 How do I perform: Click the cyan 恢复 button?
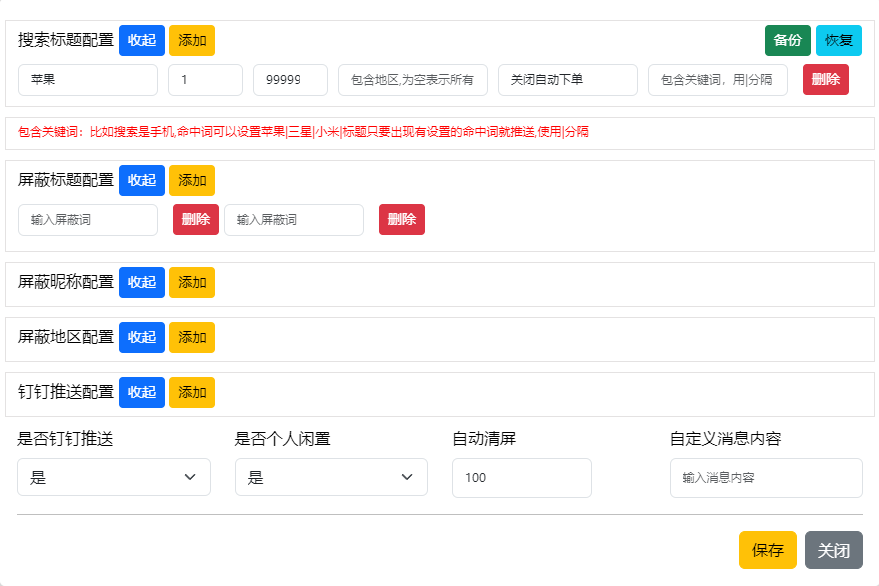pyautogui.click(x=839, y=40)
